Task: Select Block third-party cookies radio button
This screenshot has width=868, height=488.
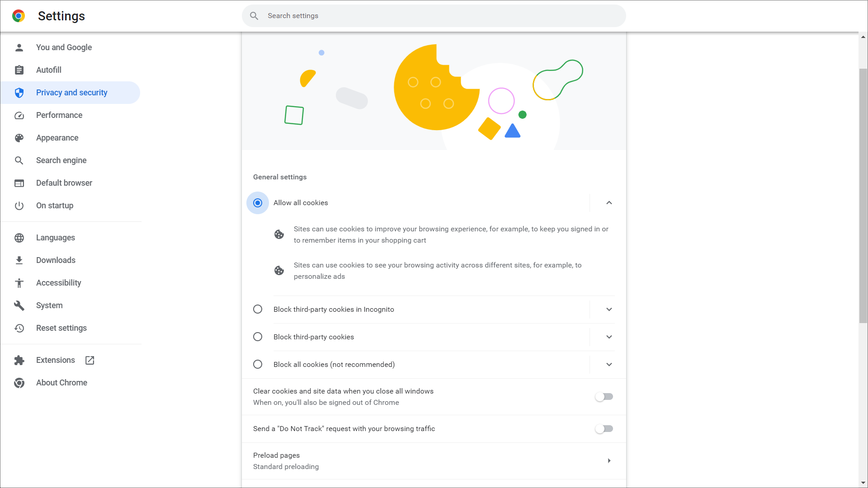Action: 258,337
